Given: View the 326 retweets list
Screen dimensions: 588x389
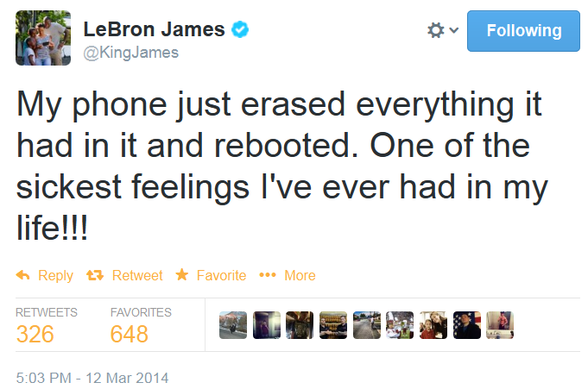Looking at the screenshot, I should click(x=35, y=334).
